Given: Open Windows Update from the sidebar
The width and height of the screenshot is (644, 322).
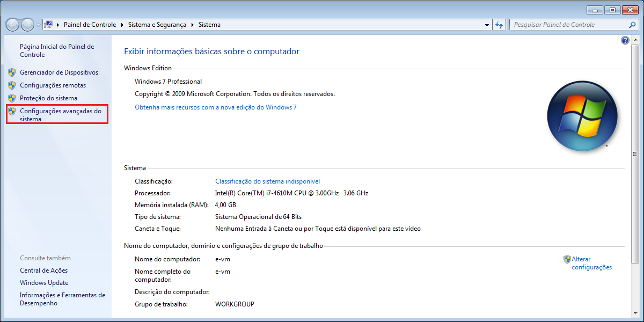Looking at the screenshot, I should click(44, 283).
